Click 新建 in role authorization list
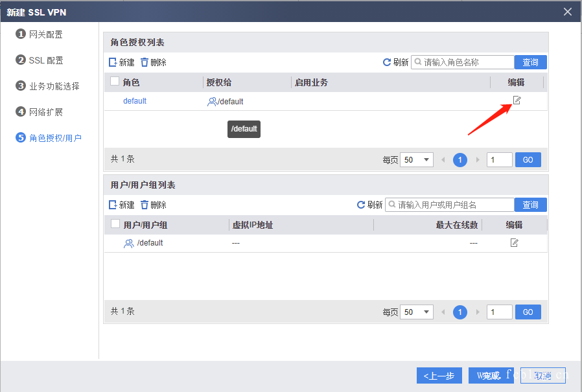Screen dimensions: 582x392 tap(122, 62)
